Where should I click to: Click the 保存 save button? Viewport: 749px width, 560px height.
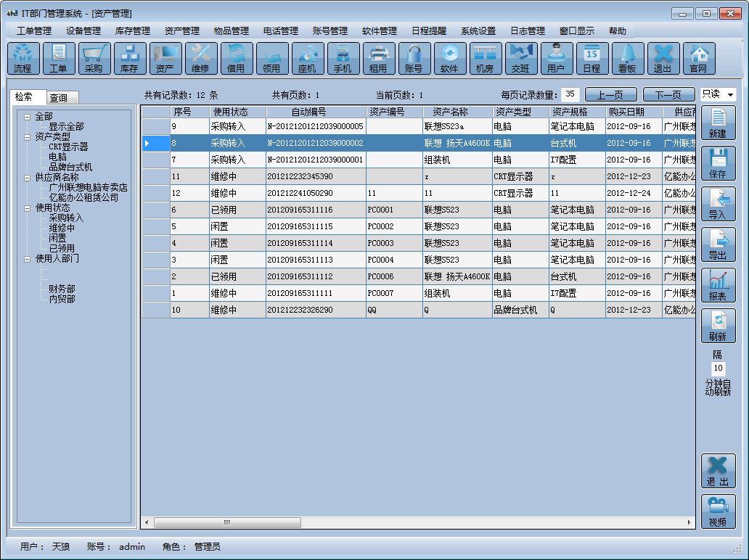tap(718, 162)
